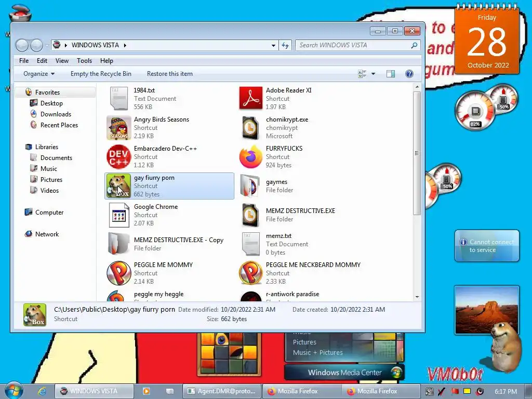Click the refresh arrows button beside address bar

click(x=285, y=45)
